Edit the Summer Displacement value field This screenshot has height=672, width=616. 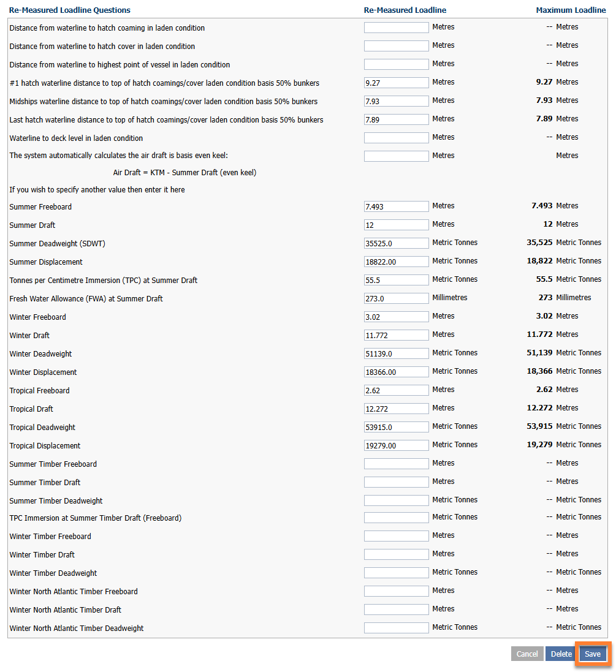tap(396, 262)
